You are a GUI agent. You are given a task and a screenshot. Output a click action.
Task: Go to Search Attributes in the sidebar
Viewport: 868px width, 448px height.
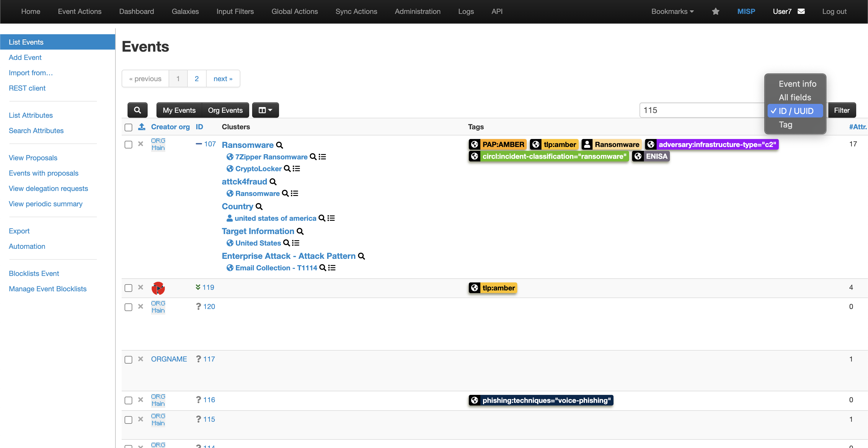[x=36, y=130]
